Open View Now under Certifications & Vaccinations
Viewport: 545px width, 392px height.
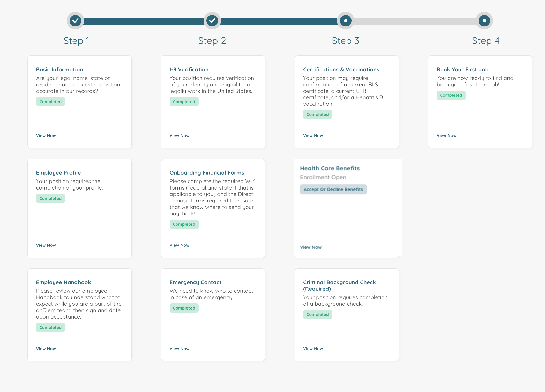(x=313, y=135)
